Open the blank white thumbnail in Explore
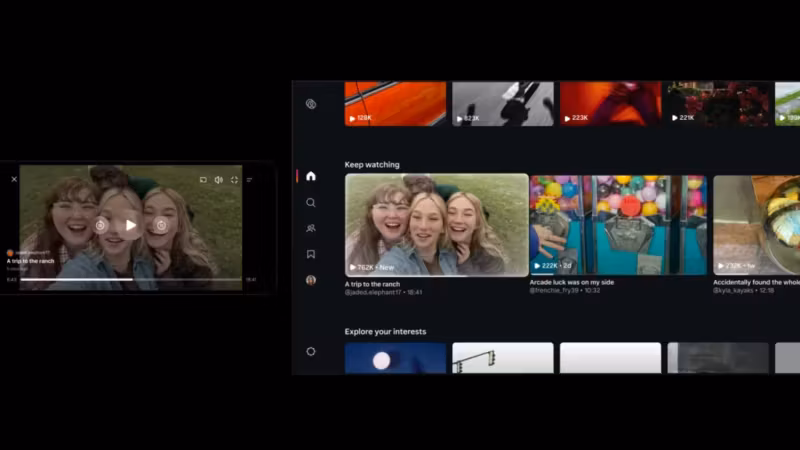 point(611,358)
